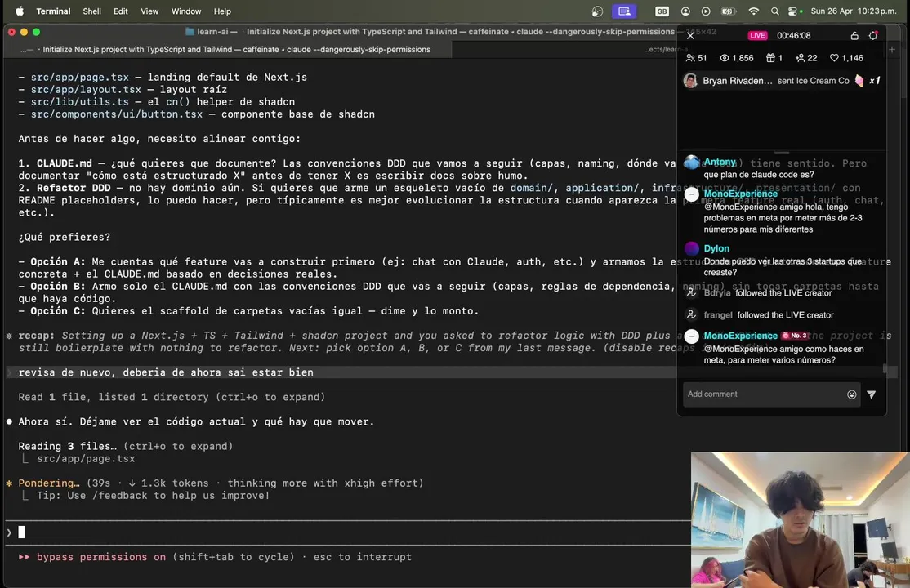Screen dimensions: 910x588
Task: Click the live timer 00:46:08
Action: [793, 35]
